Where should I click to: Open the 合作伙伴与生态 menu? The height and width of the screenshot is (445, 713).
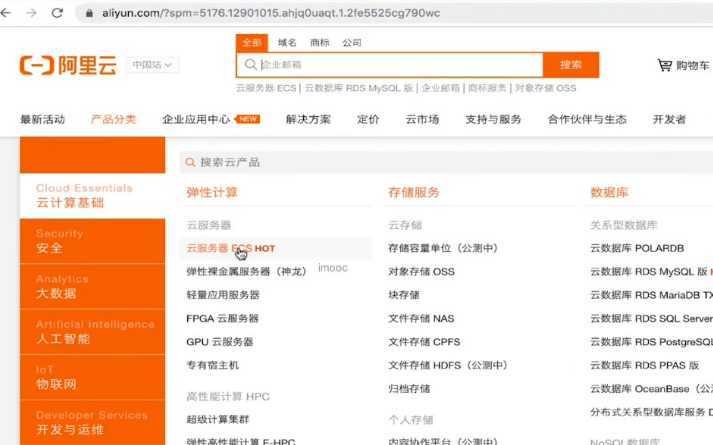(x=587, y=120)
